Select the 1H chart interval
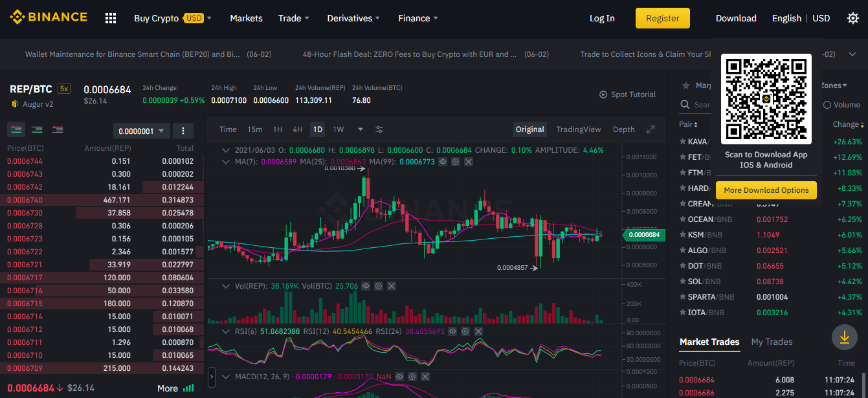The height and width of the screenshot is (398, 868). coord(278,129)
